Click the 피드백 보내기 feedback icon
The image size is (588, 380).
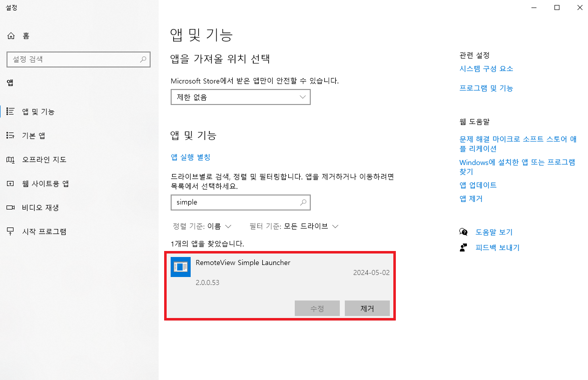coord(463,247)
